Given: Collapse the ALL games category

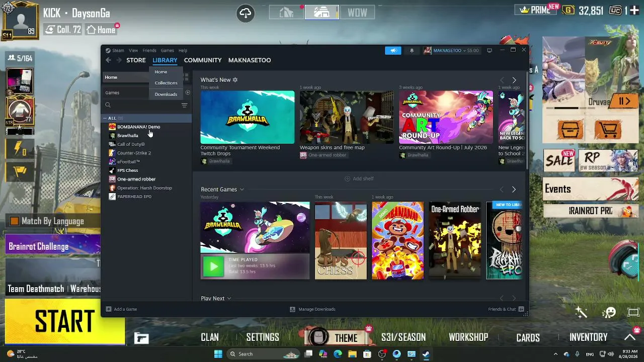Looking at the screenshot, I should coord(105,118).
